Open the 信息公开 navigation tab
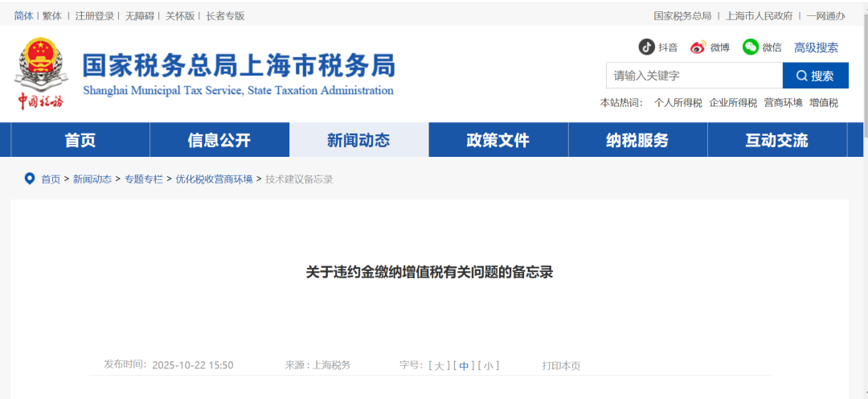The height and width of the screenshot is (399, 868). [219, 140]
